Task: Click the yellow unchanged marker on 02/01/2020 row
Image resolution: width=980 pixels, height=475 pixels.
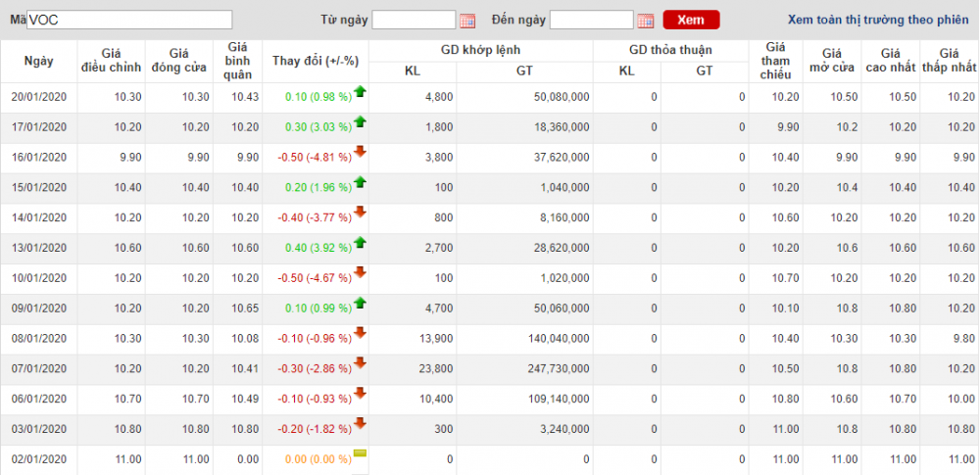Action: click(x=360, y=453)
